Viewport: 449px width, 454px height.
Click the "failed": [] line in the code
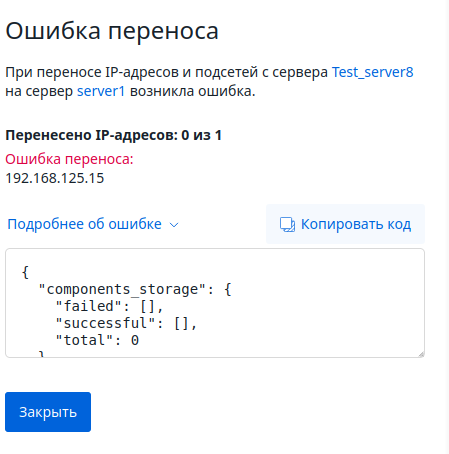(109, 306)
